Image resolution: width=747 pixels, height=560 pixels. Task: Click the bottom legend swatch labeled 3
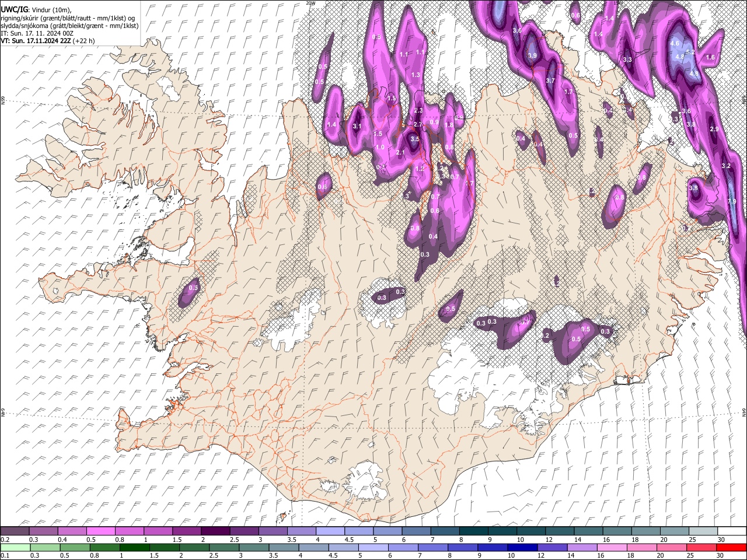click(x=253, y=547)
